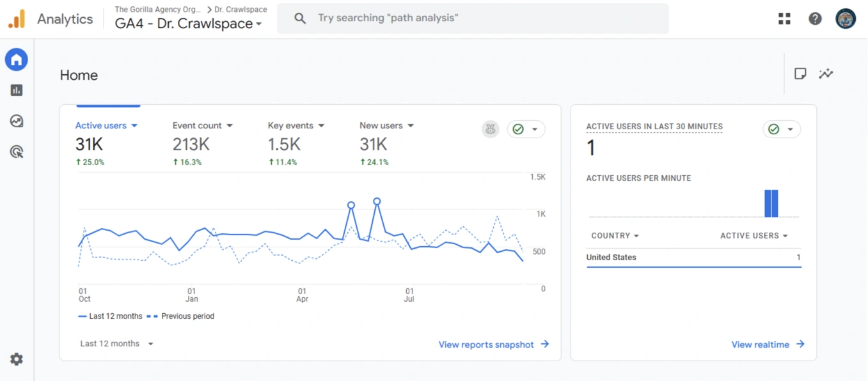Image resolution: width=868 pixels, height=381 pixels.
Task: Click the Home page heading
Action: [x=79, y=75]
